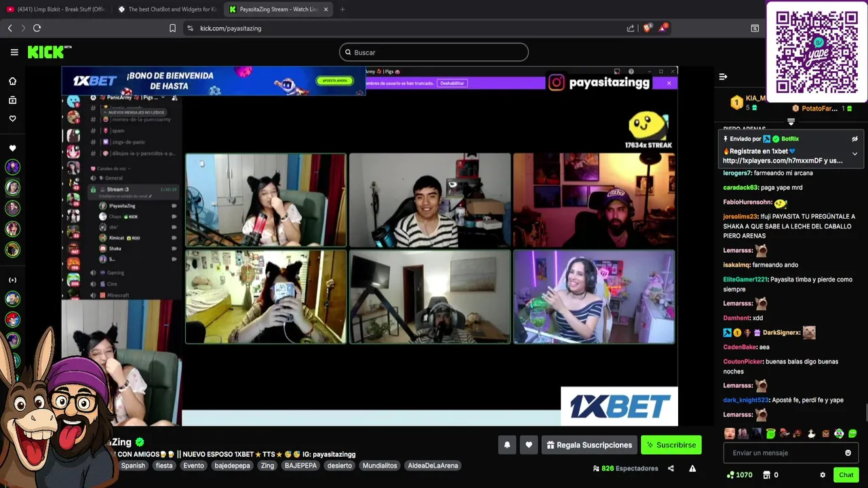Screen dimensions: 868x488
Task: Click the open sidebar panel browser icon
Action: click(755, 28)
